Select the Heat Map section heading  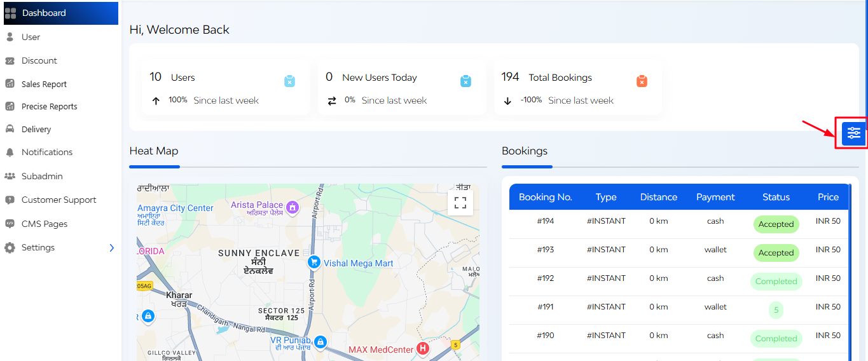point(154,151)
